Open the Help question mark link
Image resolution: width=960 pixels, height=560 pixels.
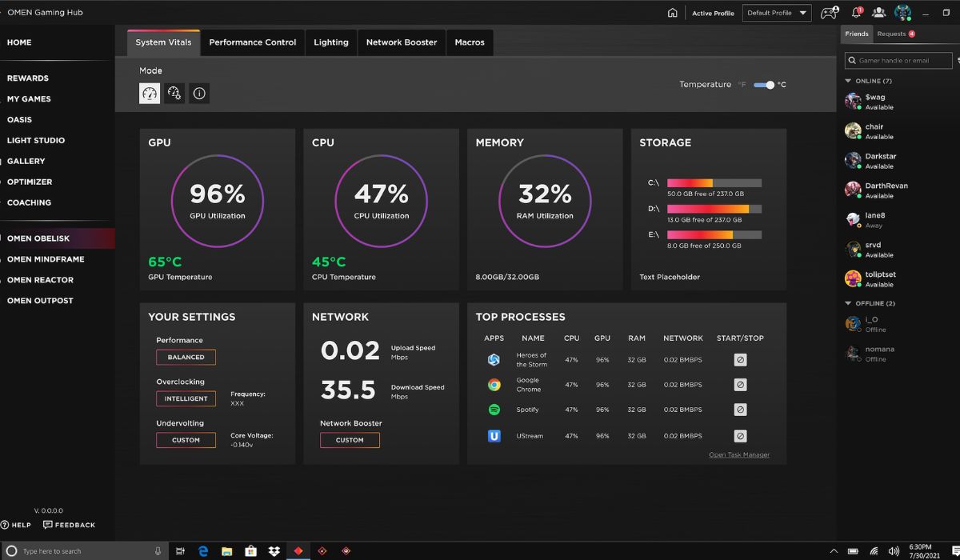point(16,525)
